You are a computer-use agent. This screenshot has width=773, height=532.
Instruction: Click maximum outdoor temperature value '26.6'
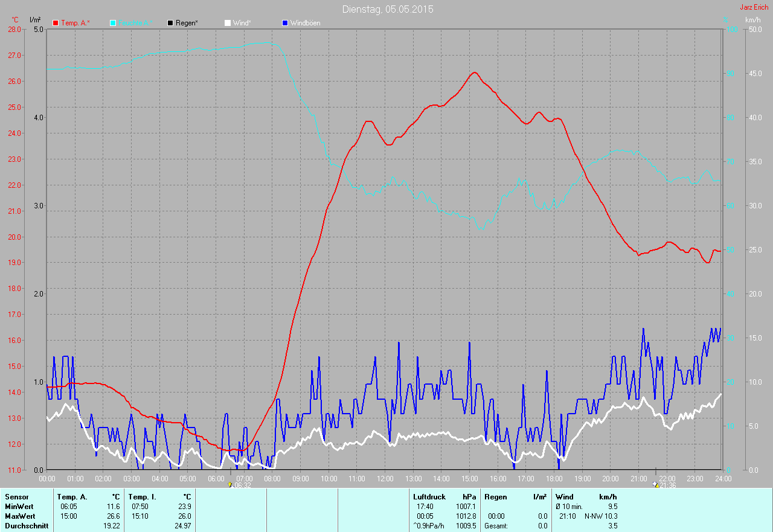click(x=114, y=516)
